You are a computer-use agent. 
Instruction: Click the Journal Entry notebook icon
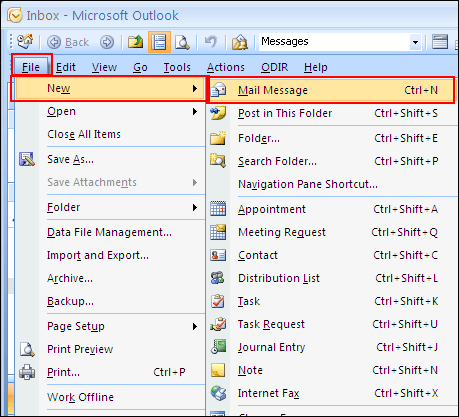point(219,347)
